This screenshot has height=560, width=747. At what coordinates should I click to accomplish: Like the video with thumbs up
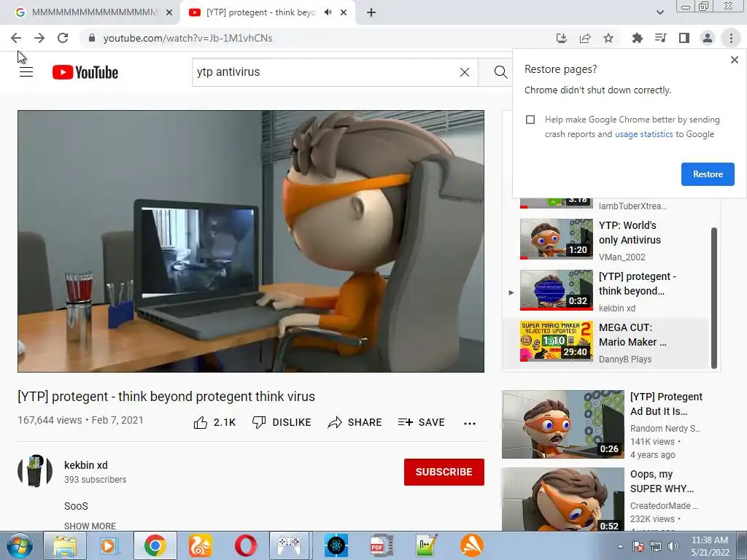[x=215, y=422]
